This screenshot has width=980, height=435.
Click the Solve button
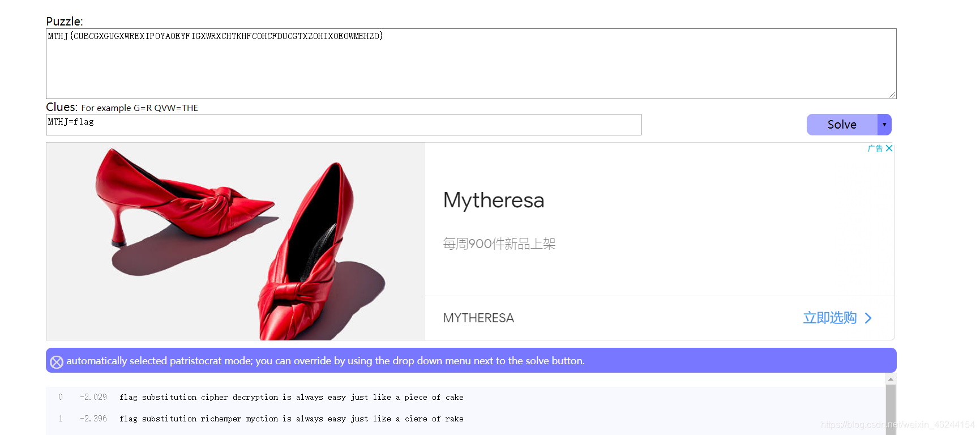(842, 125)
